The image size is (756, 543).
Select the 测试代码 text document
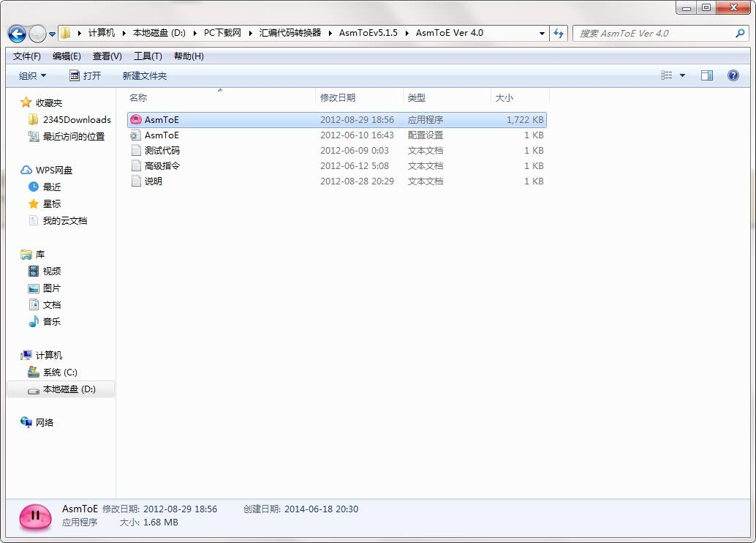[x=336, y=151]
